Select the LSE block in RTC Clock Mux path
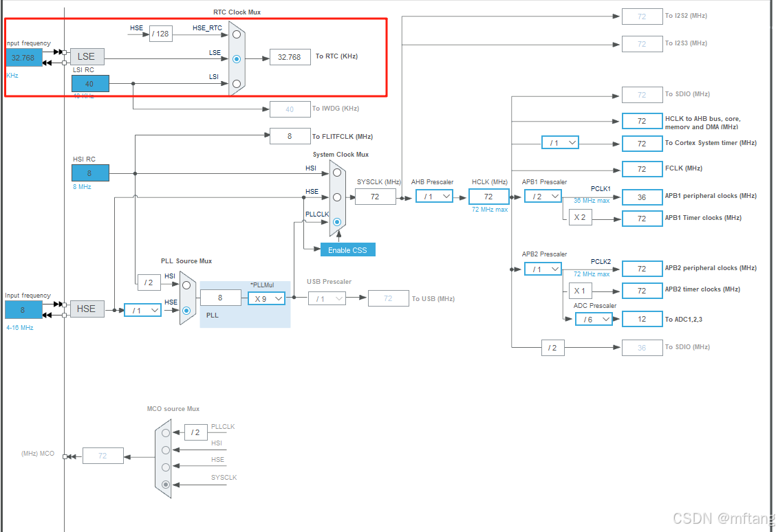 click(87, 56)
